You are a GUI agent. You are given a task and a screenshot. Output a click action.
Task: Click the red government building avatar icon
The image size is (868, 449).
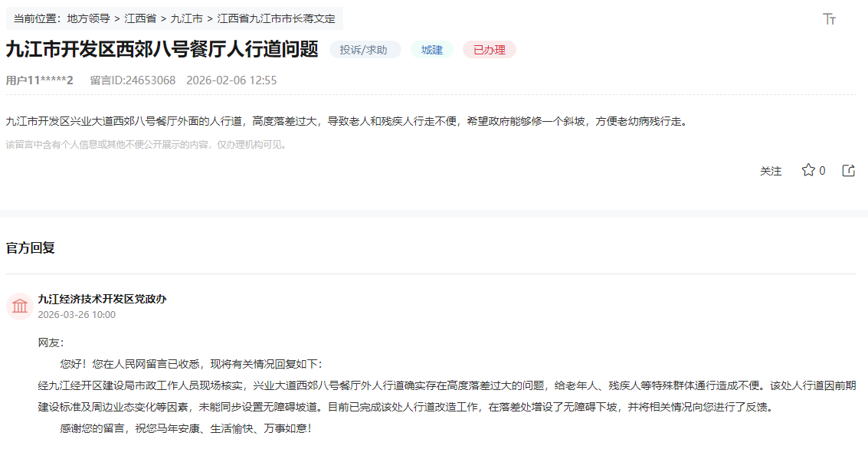tap(20, 306)
